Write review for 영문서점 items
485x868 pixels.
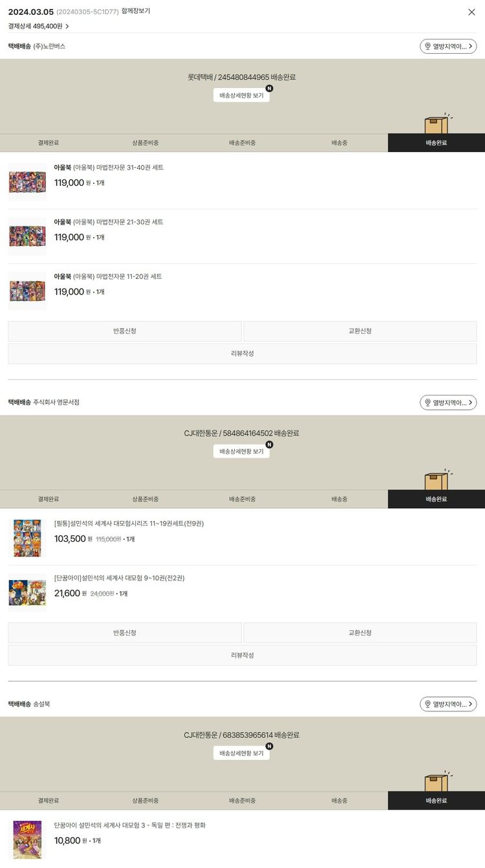pyautogui.click(x=242, y=656)
